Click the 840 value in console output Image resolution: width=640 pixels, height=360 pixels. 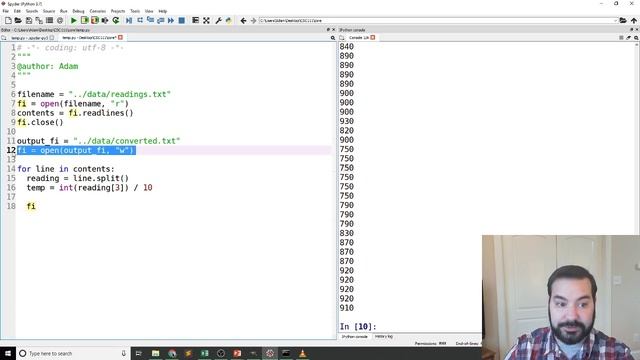(347, 47)
